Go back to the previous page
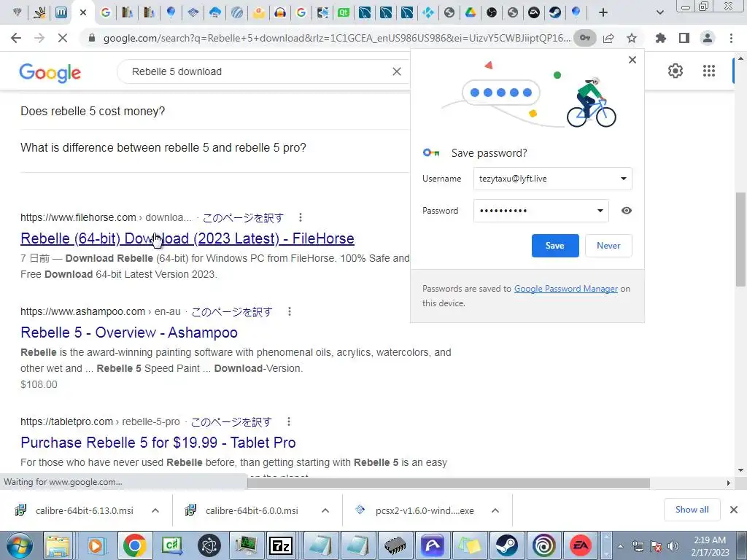 16,38
